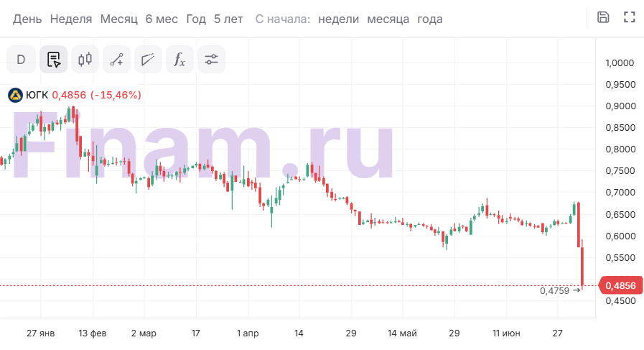This screenshot has height=350, width=644.
Task: Open the D timeframe interval selector
Action: tap(21, 60)
